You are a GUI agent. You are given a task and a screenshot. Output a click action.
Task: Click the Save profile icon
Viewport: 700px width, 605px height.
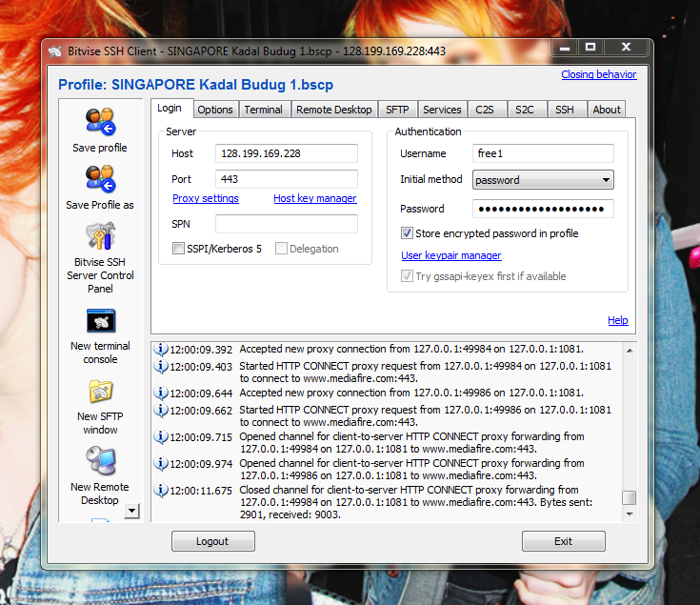[x=100, y=121]
